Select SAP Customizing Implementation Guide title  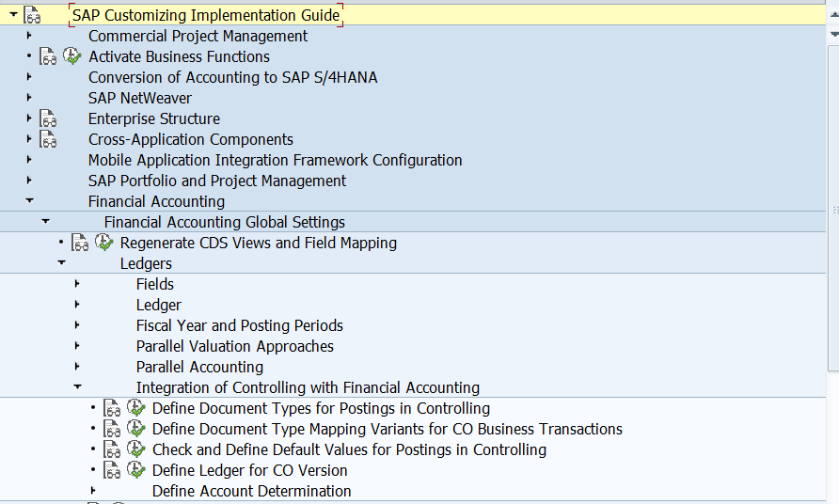click(x=206, y=15)
